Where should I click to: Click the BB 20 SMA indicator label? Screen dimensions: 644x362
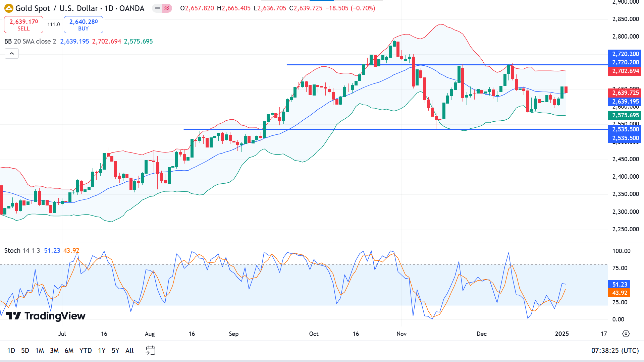(x=30, y=42)
